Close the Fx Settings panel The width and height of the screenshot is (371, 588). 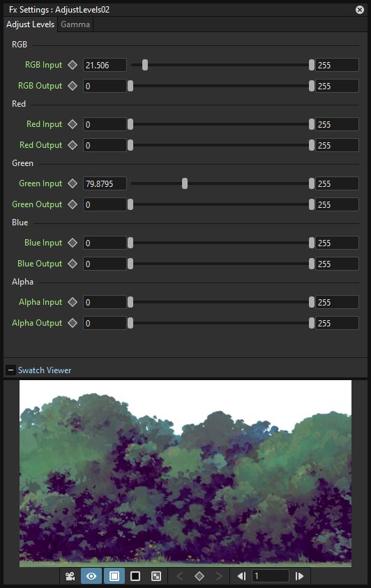[x=360, y=10]
